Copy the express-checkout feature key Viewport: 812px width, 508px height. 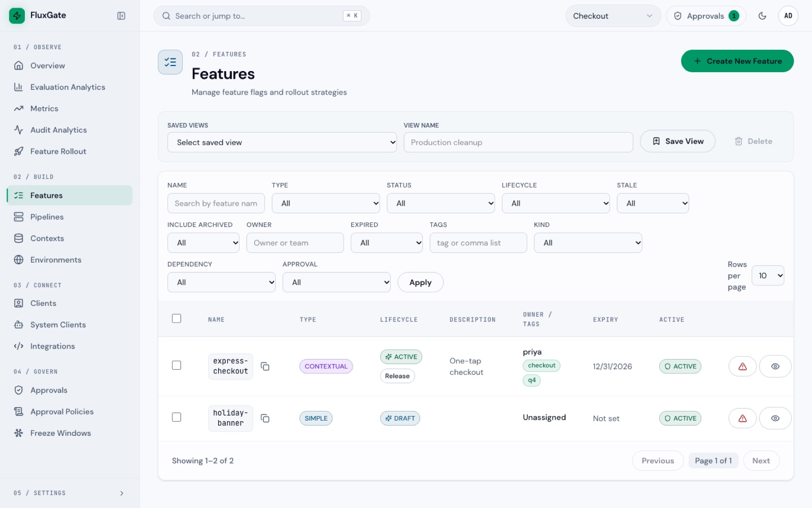click(265, 366)
